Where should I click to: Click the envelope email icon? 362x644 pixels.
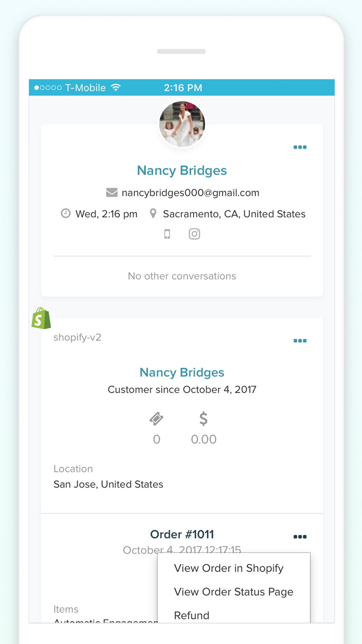pos(112,192)
